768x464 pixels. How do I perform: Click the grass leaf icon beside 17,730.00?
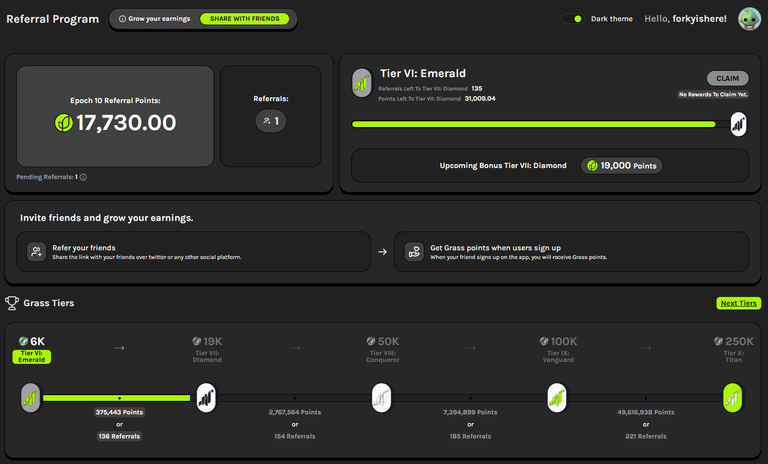[64, 122]
